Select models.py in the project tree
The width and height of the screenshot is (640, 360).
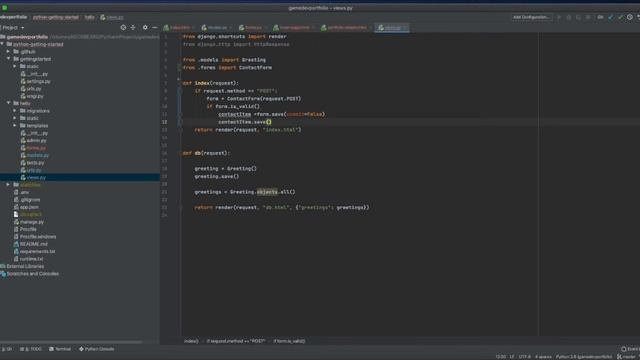pyautogui.click(x=35, y=155)
